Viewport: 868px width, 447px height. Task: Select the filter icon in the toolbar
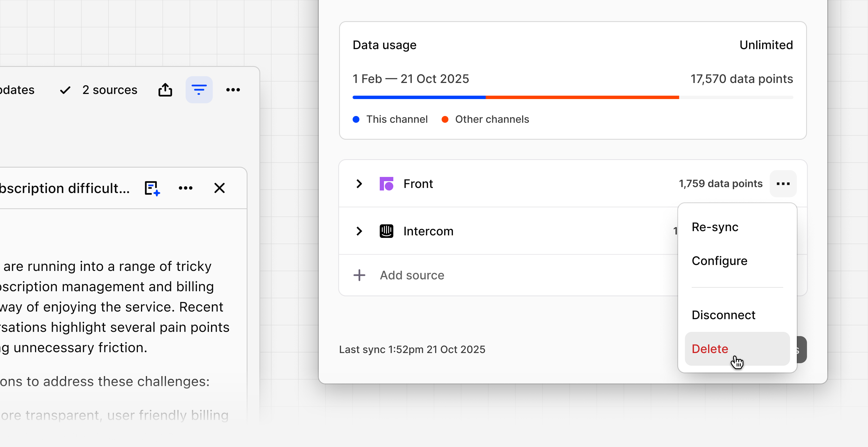coord(199,89)
